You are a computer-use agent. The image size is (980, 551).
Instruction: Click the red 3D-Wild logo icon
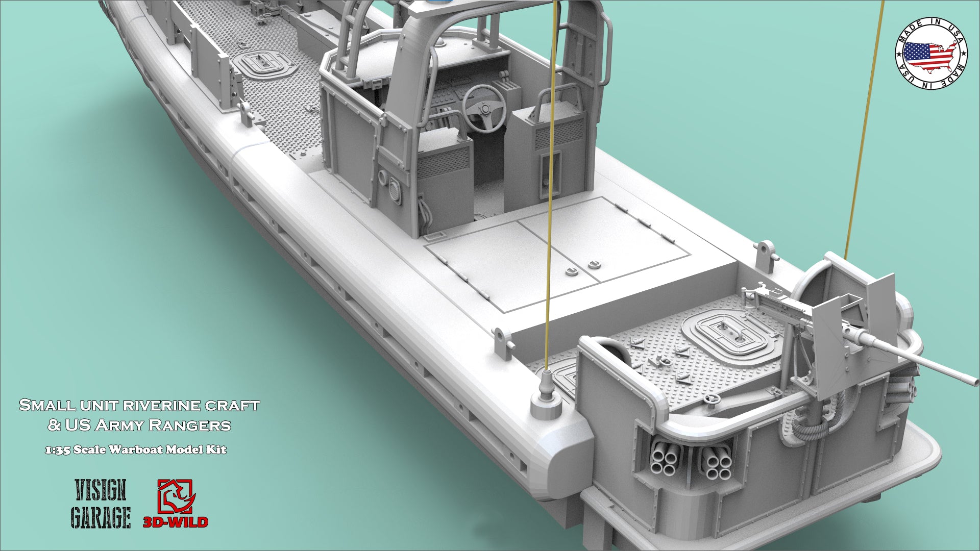[x=176, y=496]
